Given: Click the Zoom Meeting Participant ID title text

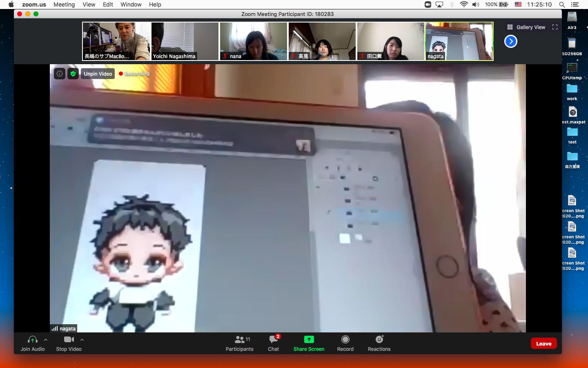Looking at the screenshot, I should (287, 14).
